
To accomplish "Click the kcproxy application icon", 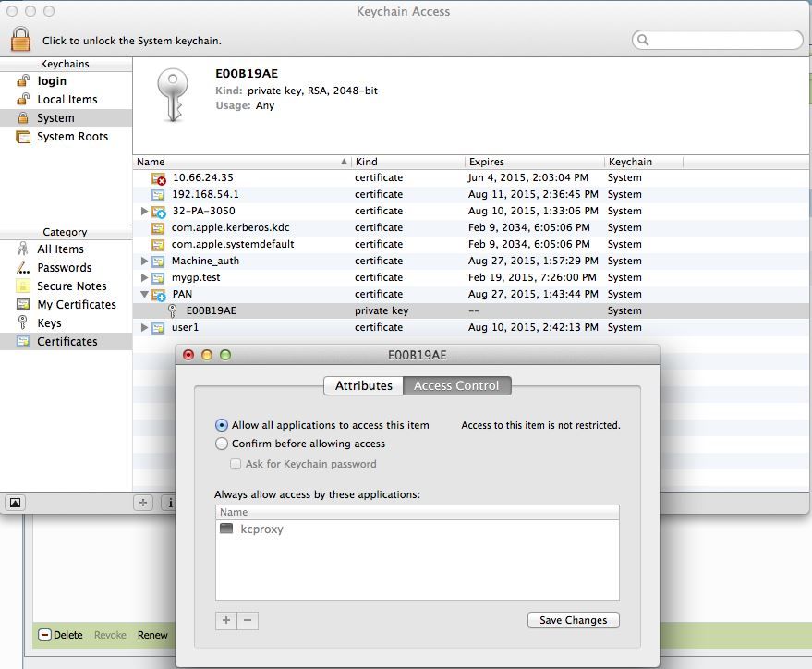I will click(226, 529).
